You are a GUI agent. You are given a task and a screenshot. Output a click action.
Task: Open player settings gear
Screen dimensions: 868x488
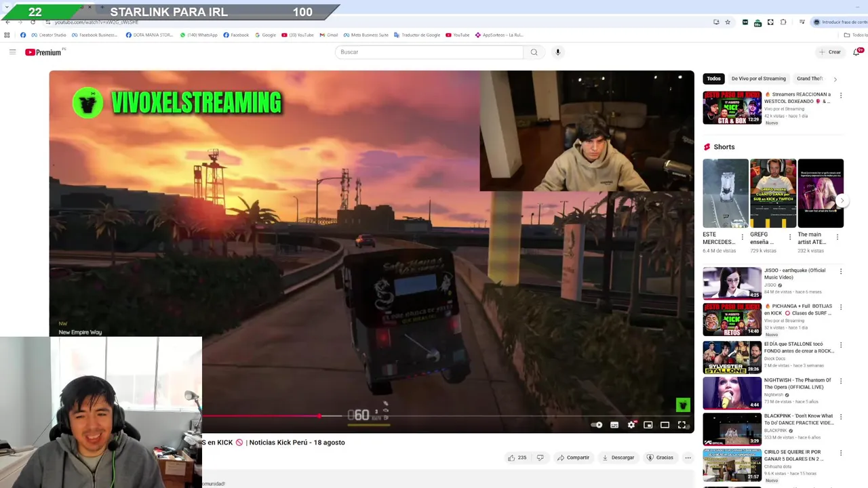coord(631,425)
